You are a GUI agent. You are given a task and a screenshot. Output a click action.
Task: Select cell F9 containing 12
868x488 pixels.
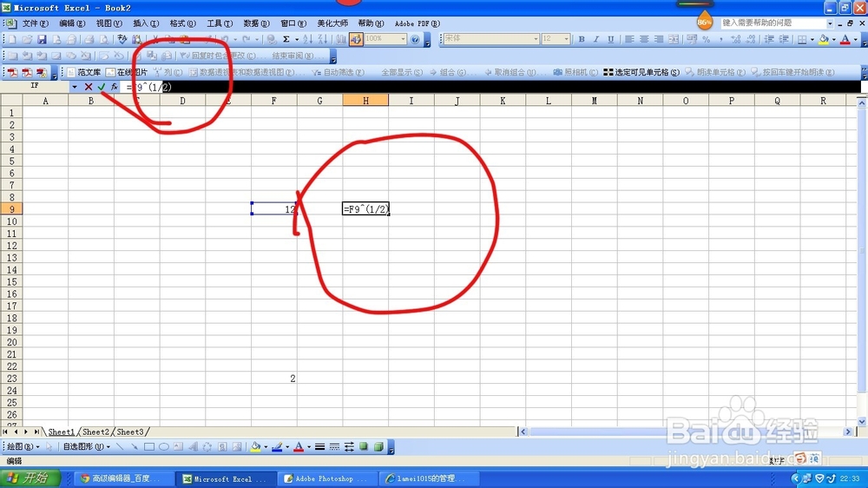tap(274, 208)
